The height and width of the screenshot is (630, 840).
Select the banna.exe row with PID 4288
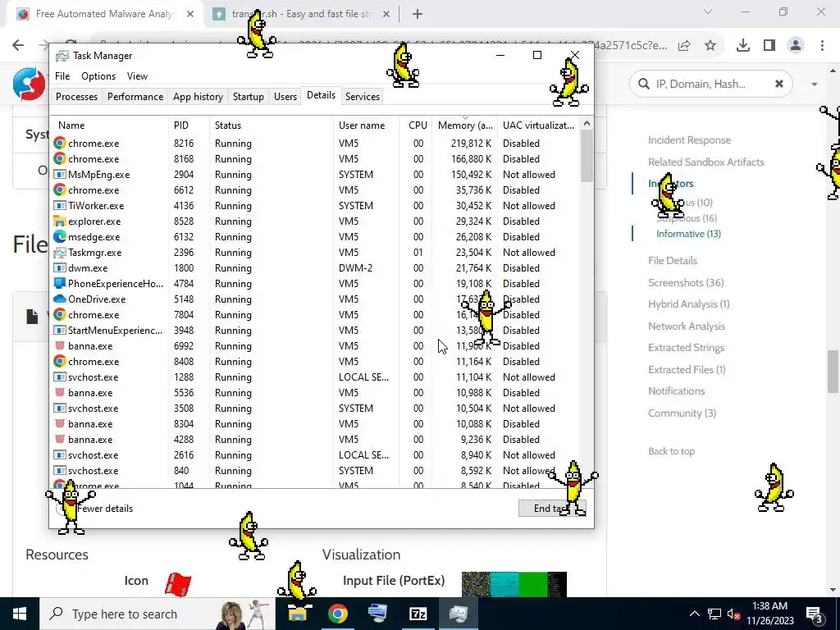(316, 440)
